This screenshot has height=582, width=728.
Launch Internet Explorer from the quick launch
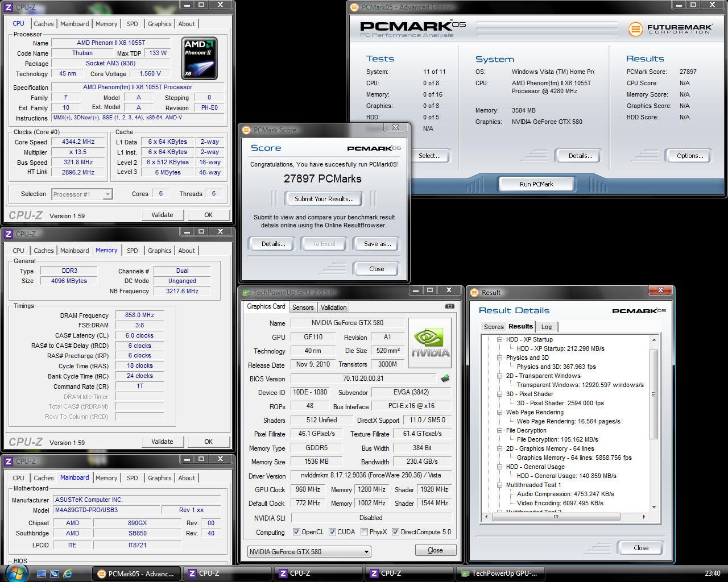coord(68,573)
